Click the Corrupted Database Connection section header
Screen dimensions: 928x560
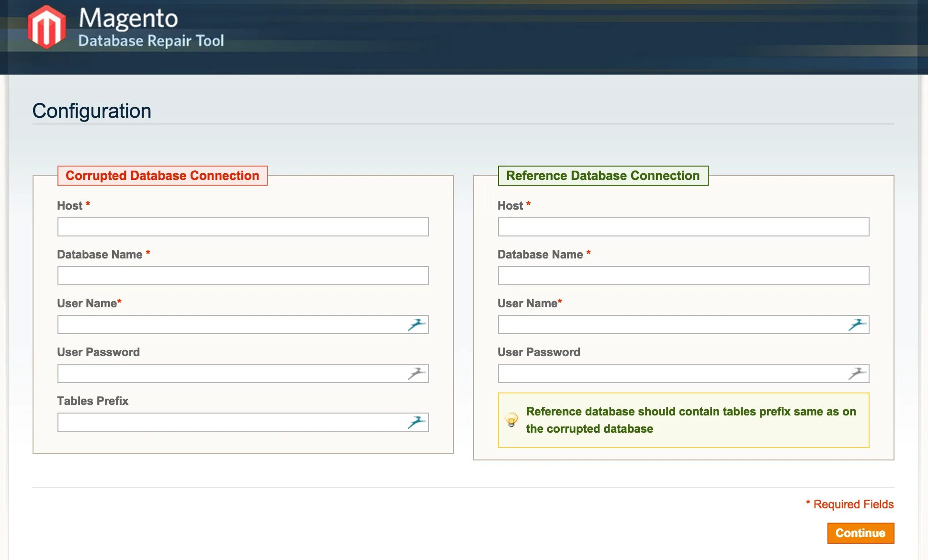(163, 176)
